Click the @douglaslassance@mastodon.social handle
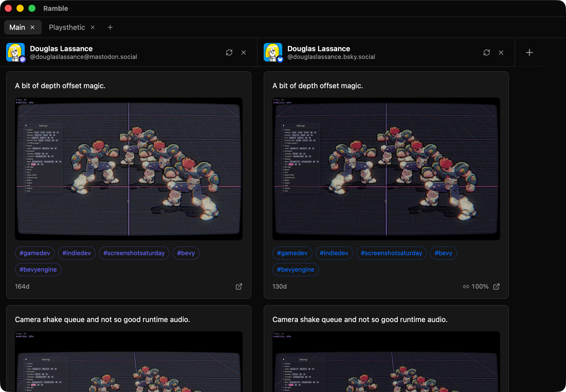This screenshot has height=392, width=566. (x=83, y=57)
